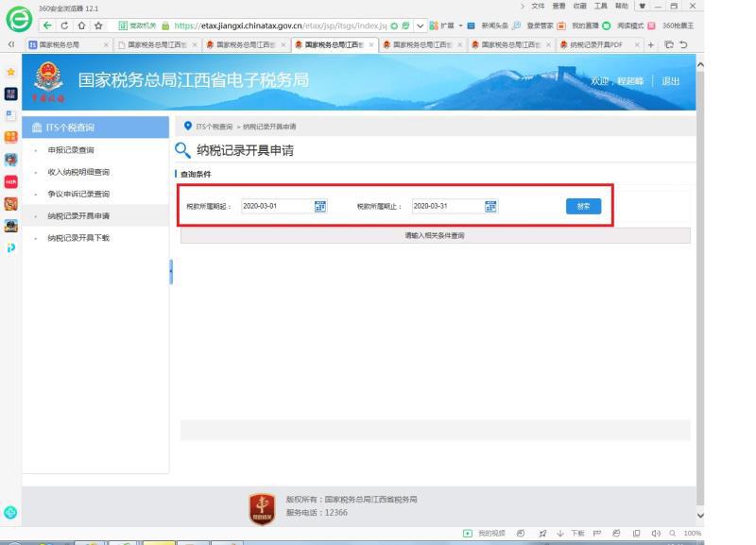Open the 工具 menu

(601, 6)
